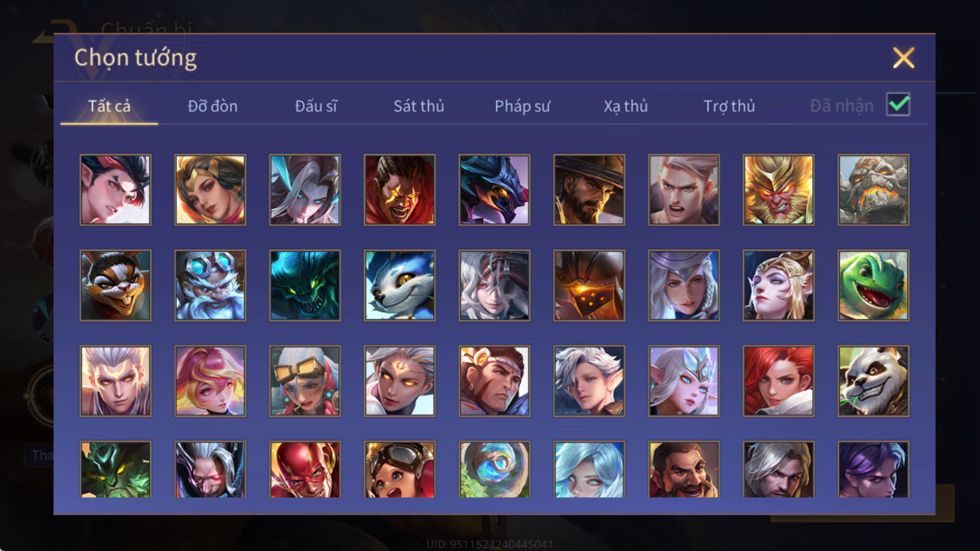Pick the red-haired woman hero portrait
The height and width of the screenshot is (551, 980).
pos(778,381)
